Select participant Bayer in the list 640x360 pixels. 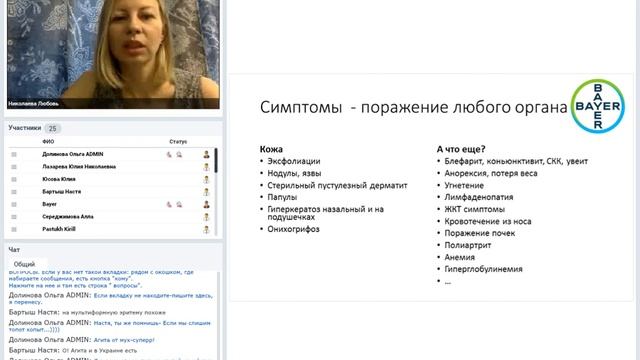(x=49, y=204)
